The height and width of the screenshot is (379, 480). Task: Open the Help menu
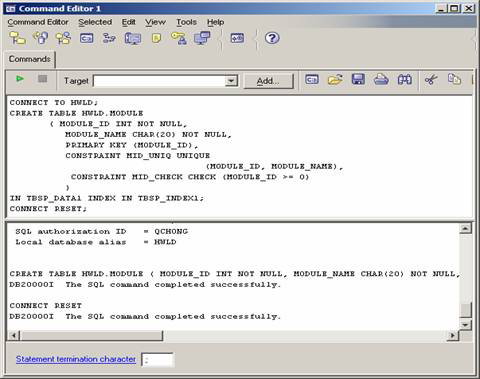215,22
